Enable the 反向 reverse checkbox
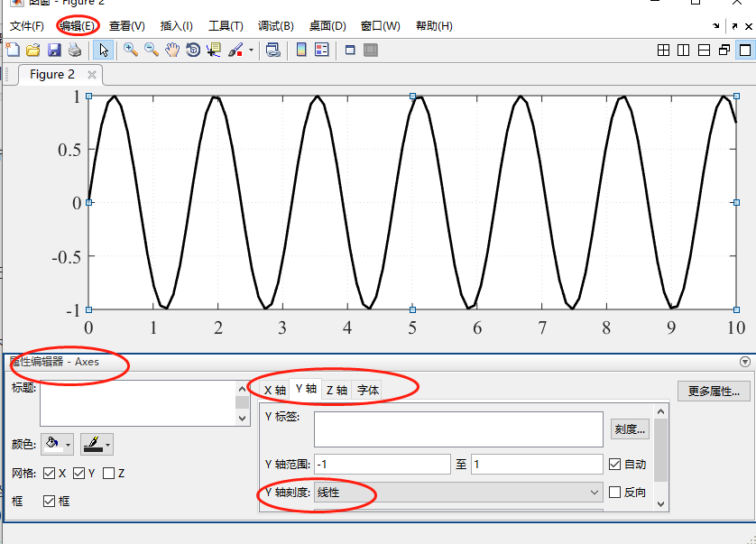Screen dimensions: 756x544 614,492
